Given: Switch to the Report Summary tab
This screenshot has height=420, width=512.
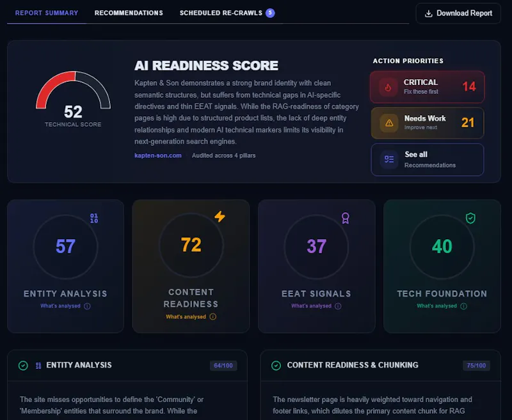Looking at the screenshot, I should point(47,13).
